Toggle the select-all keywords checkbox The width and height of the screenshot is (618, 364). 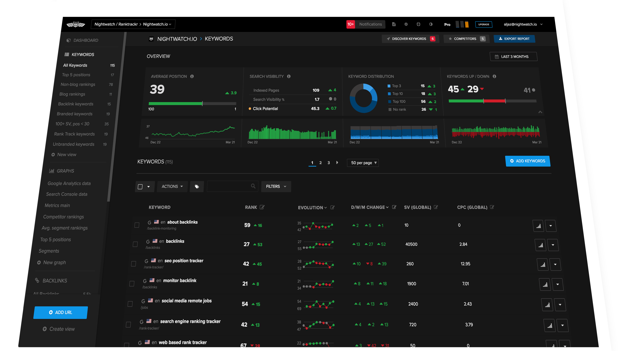(x=140, y=187)
